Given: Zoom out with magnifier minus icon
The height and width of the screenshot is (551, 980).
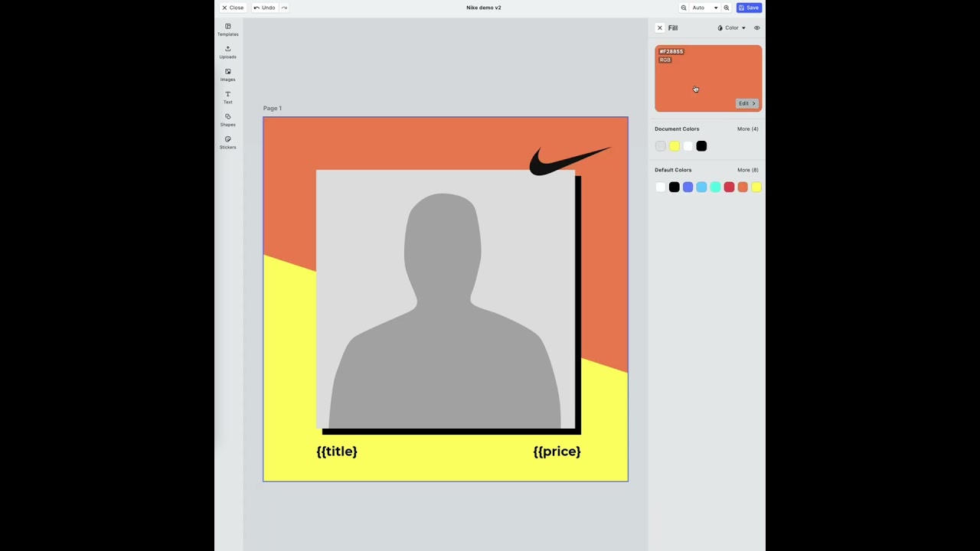Looking at the screenshot, I should pos(684,8).
